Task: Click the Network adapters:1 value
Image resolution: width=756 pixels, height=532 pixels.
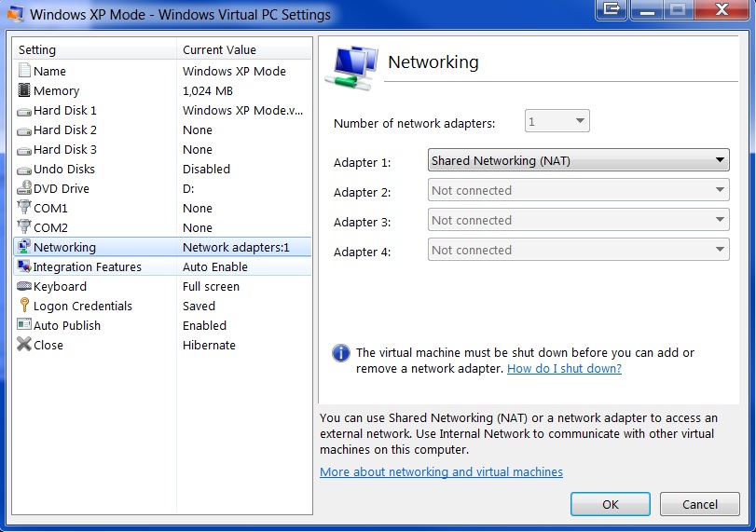Action: 236,247
